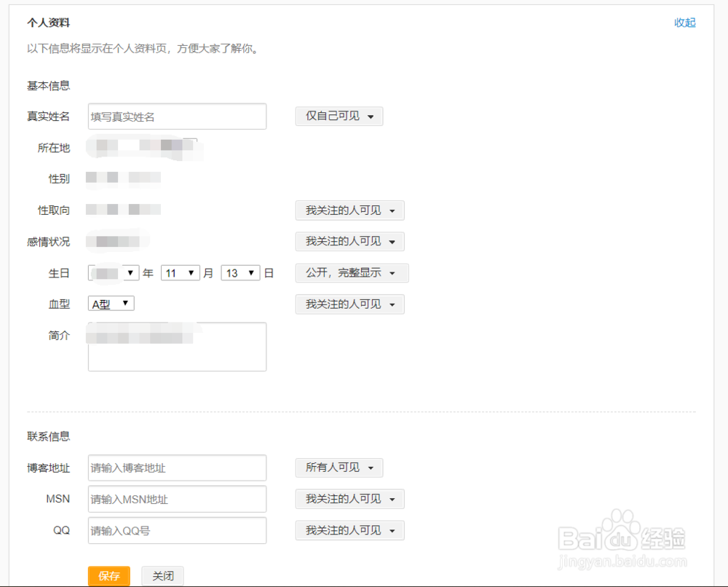Image resolution: width=728 pixels, height=587 pixels.
Task: Open the birthday day dropdown showing 13
Action: tap(240, 272)
